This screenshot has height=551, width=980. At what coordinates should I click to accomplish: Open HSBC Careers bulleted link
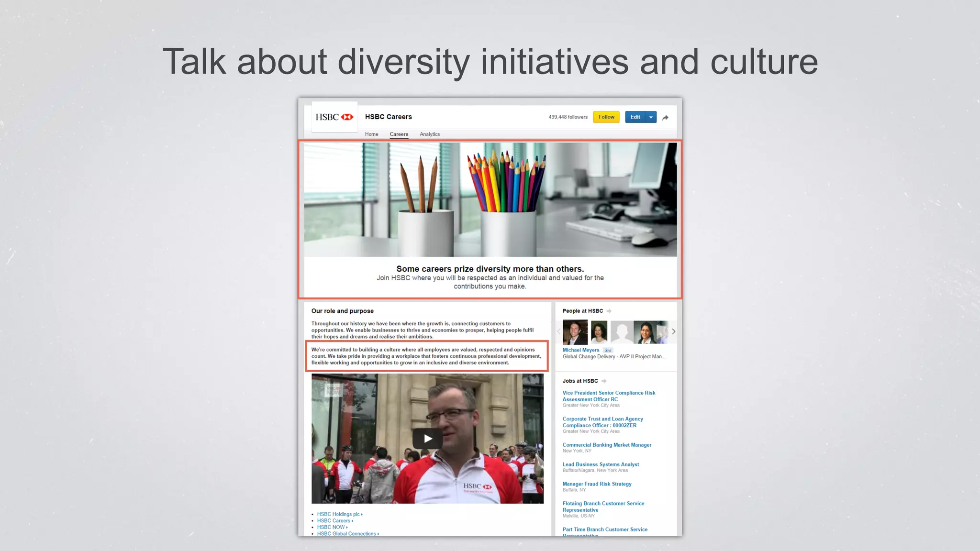[x=335, y=521]
